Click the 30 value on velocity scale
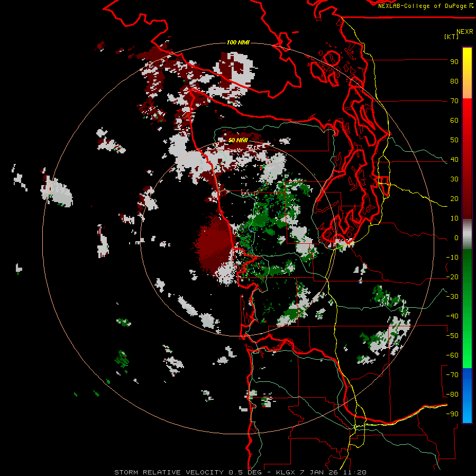476x476 pixels. tap(454, 179)
